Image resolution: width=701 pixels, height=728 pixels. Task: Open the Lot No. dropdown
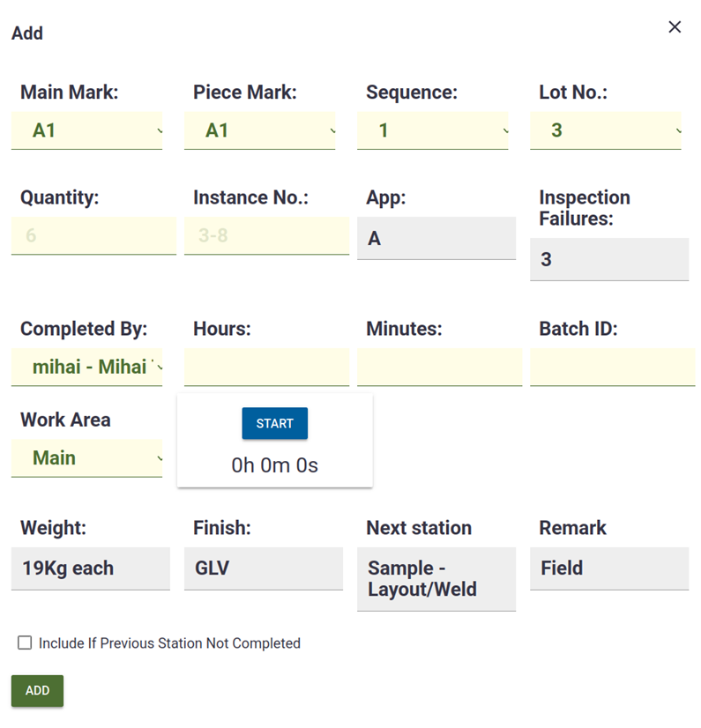pos(605,130)
